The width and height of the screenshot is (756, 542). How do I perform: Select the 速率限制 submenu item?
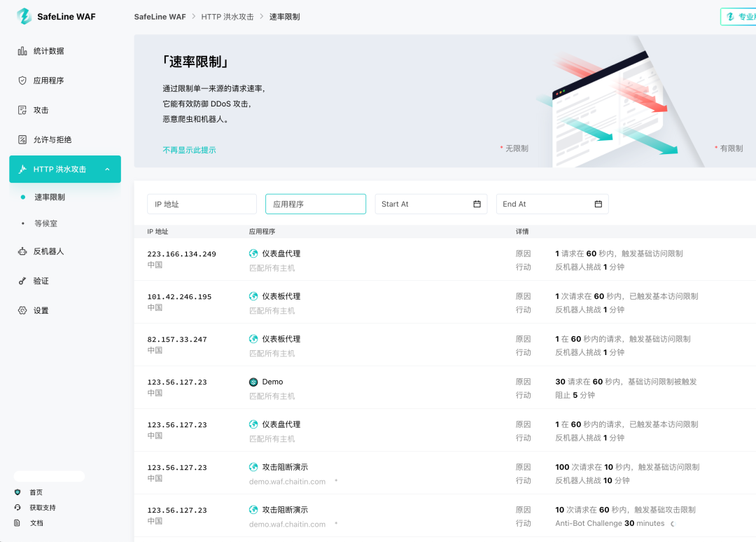49,197
